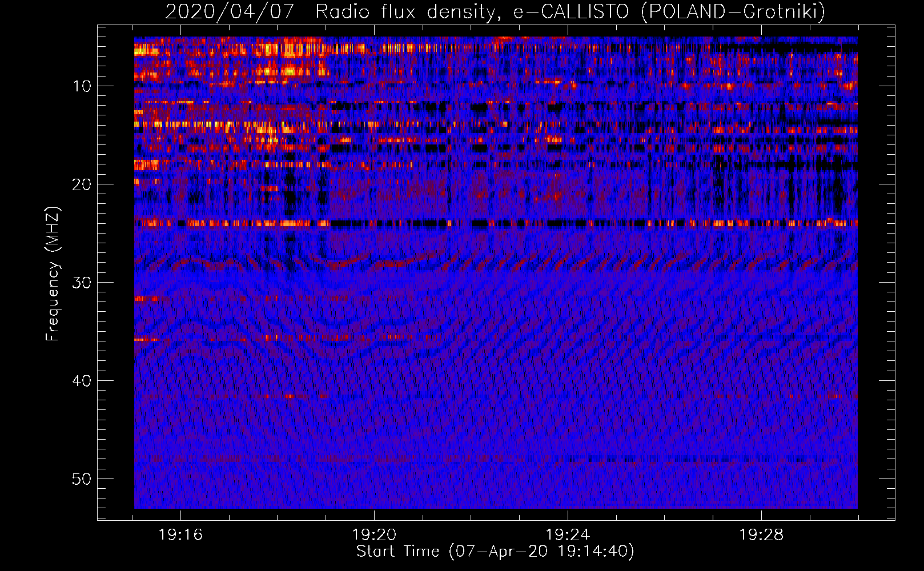Click the x-axis time label 19:20
Image resolution: width=924 pixels, height=571 pixels.
pos(374,535)
